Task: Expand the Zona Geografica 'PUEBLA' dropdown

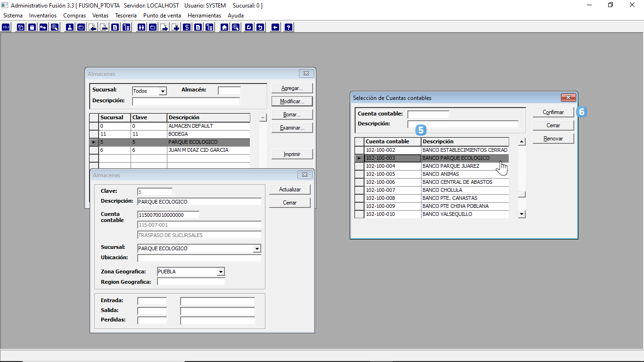Action: (221, 271)
